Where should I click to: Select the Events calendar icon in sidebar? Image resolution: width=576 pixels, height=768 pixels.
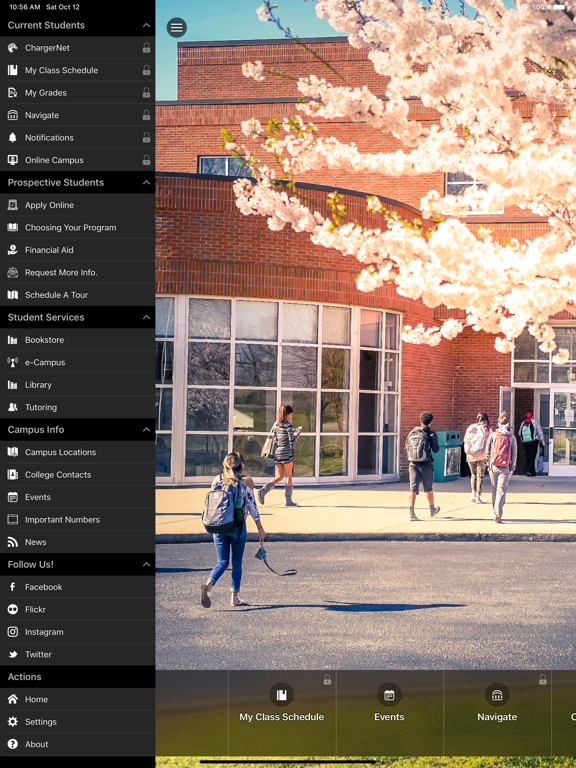click(13, 497)
